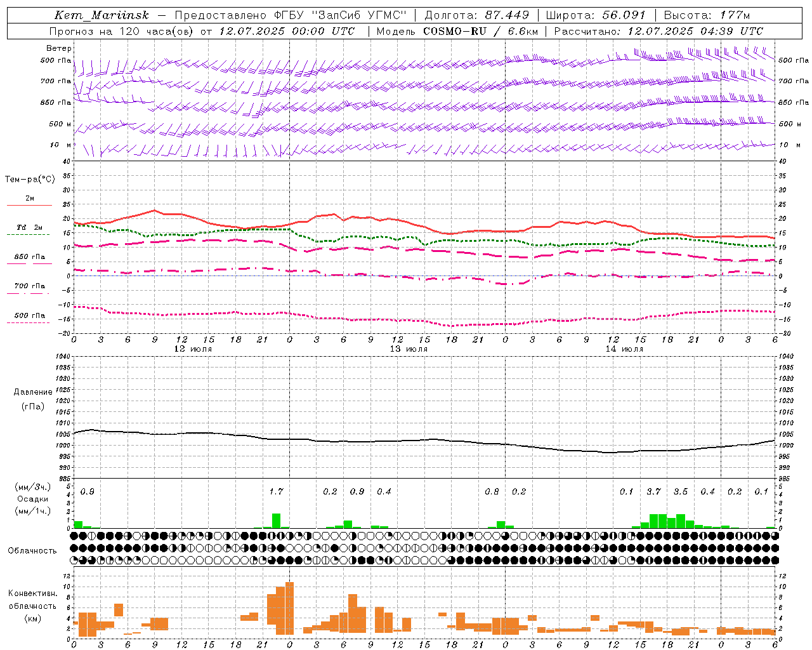Click the '(гПа)' unit label under Давление
Image resolution: width=812 pixels, height=650 pixels.
pyautogui.click(x=33, y=407)
